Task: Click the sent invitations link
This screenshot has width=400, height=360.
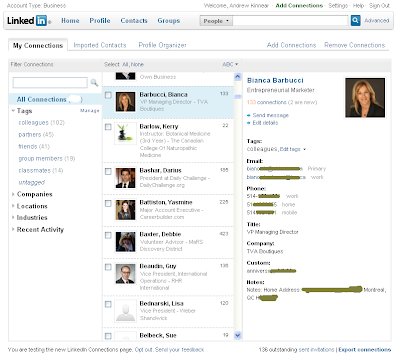Action: click(316, 350)
